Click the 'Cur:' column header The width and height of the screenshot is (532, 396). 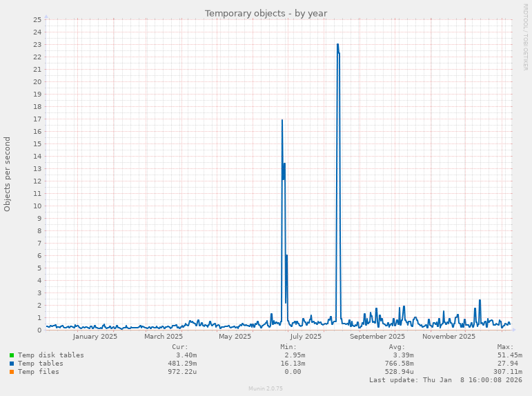[x=179, y=347]
